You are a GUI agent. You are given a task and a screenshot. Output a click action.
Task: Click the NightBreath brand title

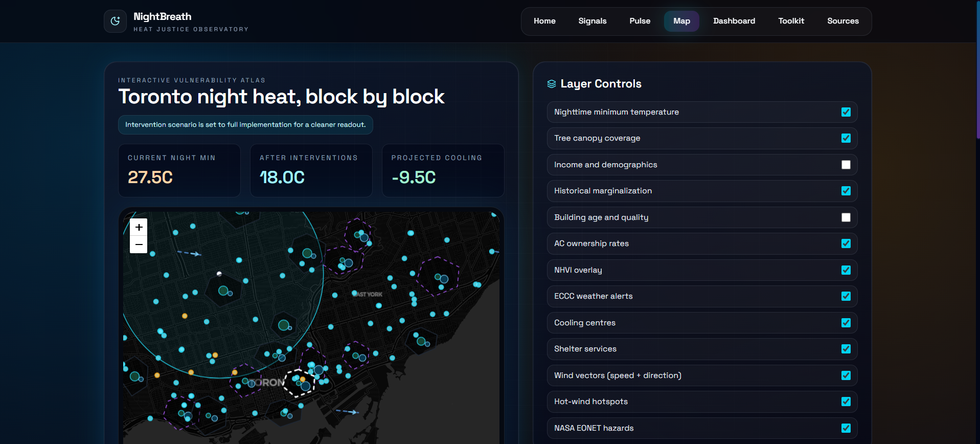163,16
